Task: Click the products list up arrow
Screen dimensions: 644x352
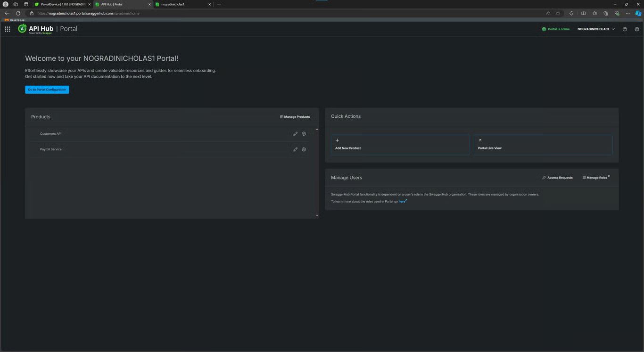Action: point(317,129)
